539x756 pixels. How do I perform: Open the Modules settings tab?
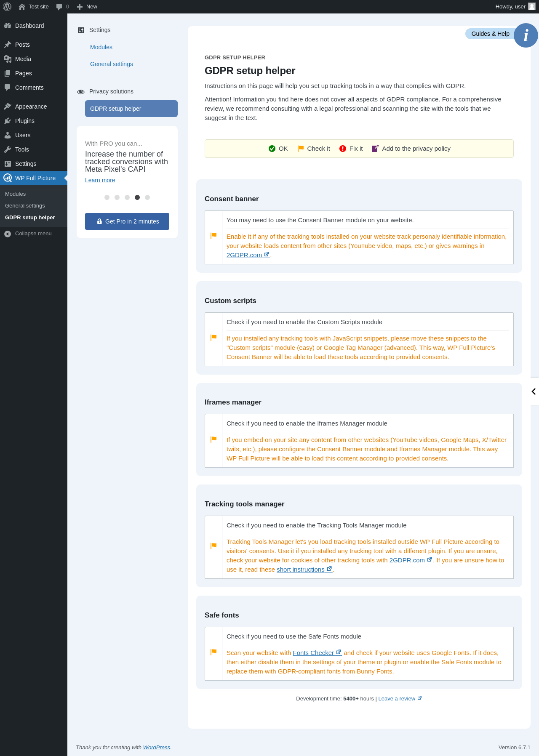(x=101, y=47)
